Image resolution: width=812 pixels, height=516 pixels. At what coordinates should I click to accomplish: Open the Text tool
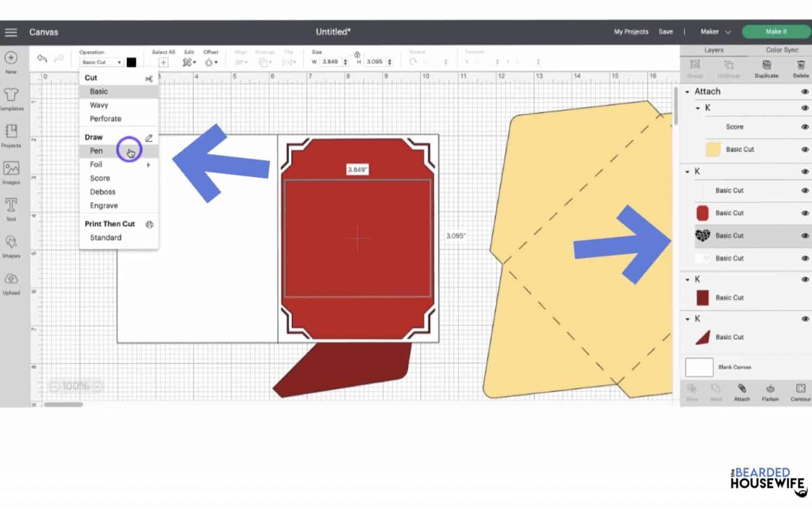tap(11, 208)
